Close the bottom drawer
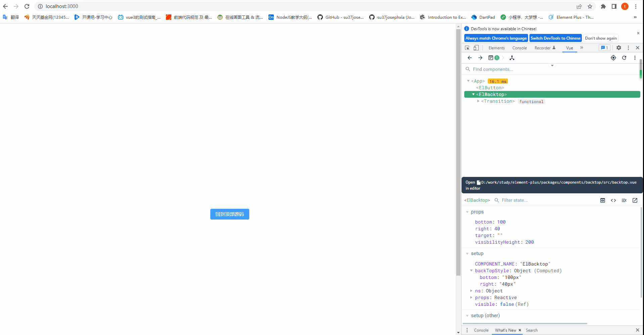 [638, 330]
